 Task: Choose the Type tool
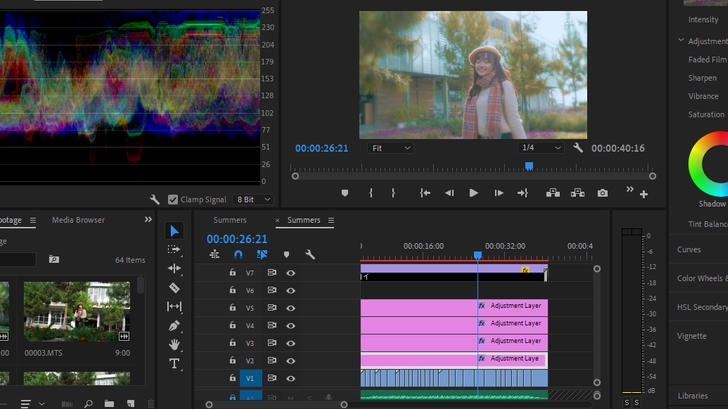[174, 363]
